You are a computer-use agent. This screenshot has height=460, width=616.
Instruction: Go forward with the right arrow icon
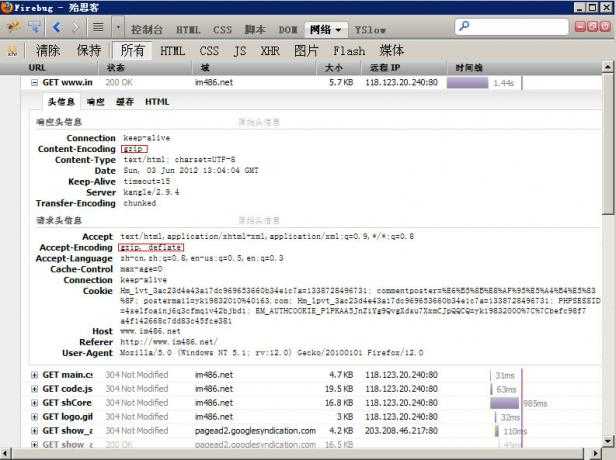[75, 27]
